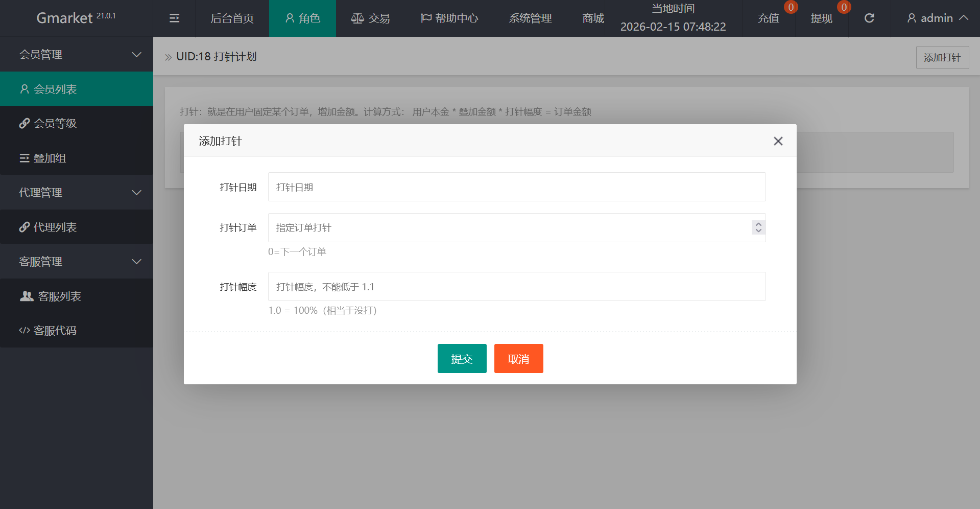The width and height of the screenshot is (980, 509).
Task: Collapse the 代理管理 sidebar group
Action: tap(77, 193)
